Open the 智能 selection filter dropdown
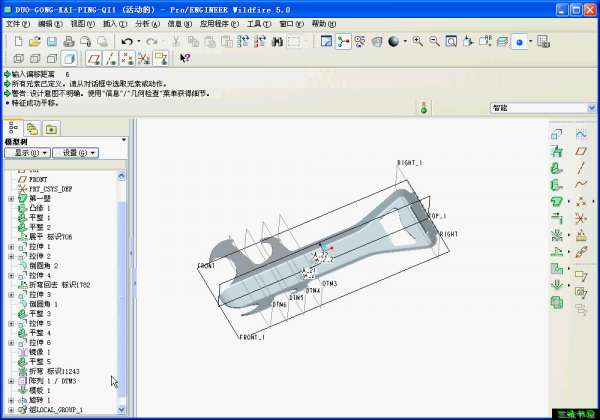Screen dimensions: 600x420 point(591,107)
